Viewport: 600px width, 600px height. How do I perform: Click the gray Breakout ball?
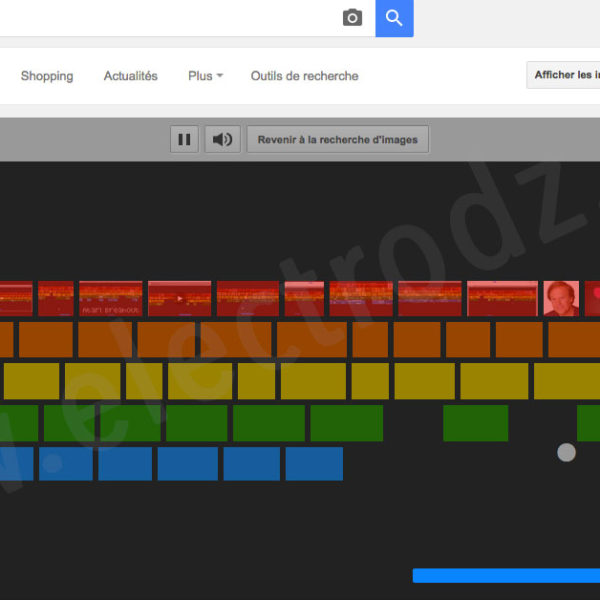566,453
